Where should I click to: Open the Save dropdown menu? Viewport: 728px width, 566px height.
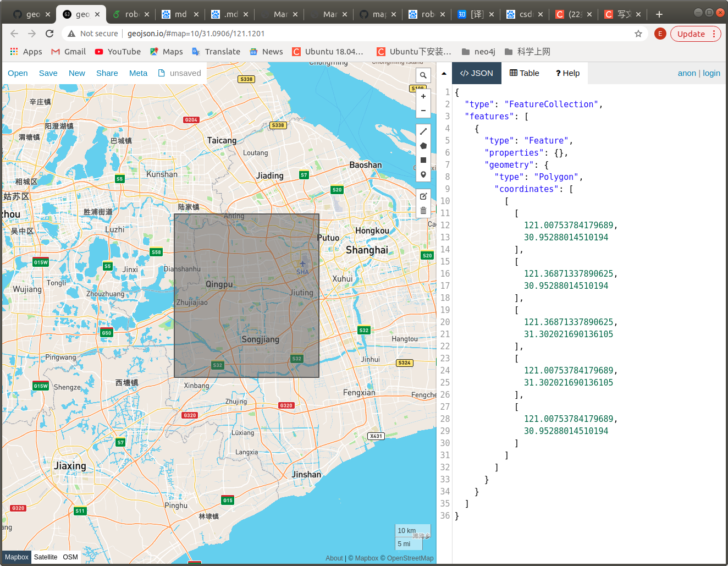click(x=48, y=73)
